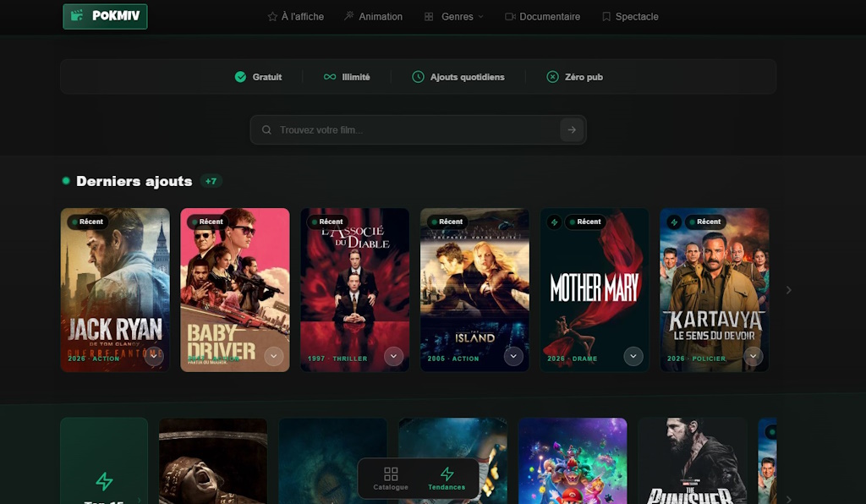Click the grid icon beside Genres

(429, 17)
